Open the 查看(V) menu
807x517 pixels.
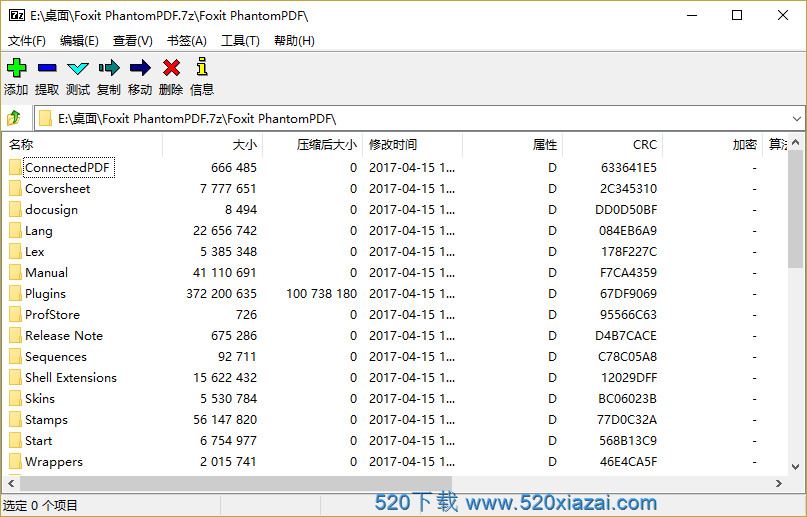point(132,41)
